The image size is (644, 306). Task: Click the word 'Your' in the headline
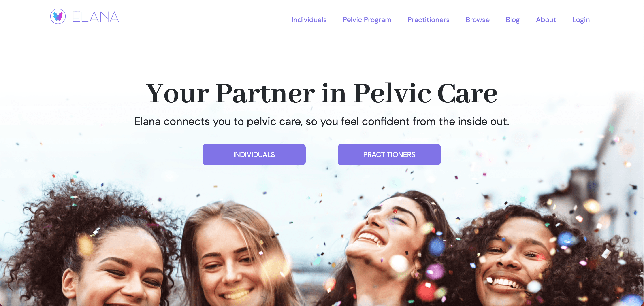pos(177,93)
